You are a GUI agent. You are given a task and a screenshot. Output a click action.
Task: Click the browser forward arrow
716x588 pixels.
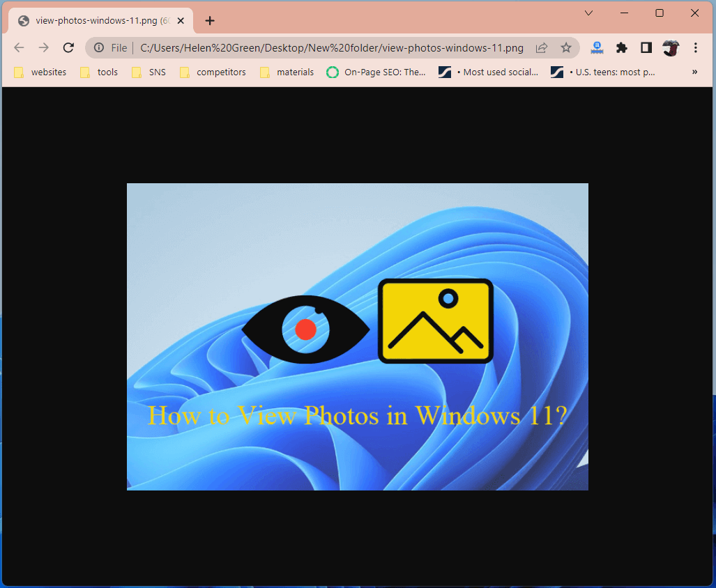point(43,48)
